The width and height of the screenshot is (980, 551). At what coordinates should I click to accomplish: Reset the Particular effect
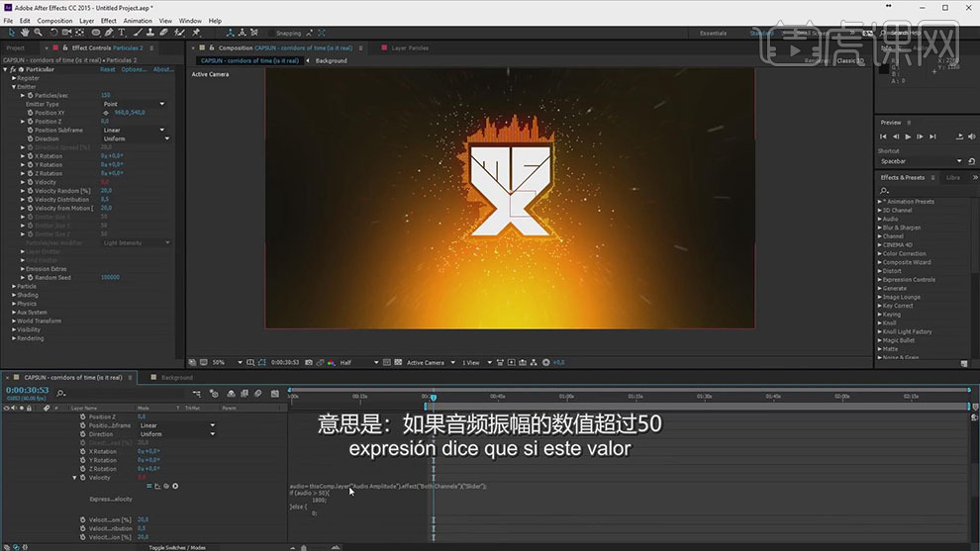[108, 69]
